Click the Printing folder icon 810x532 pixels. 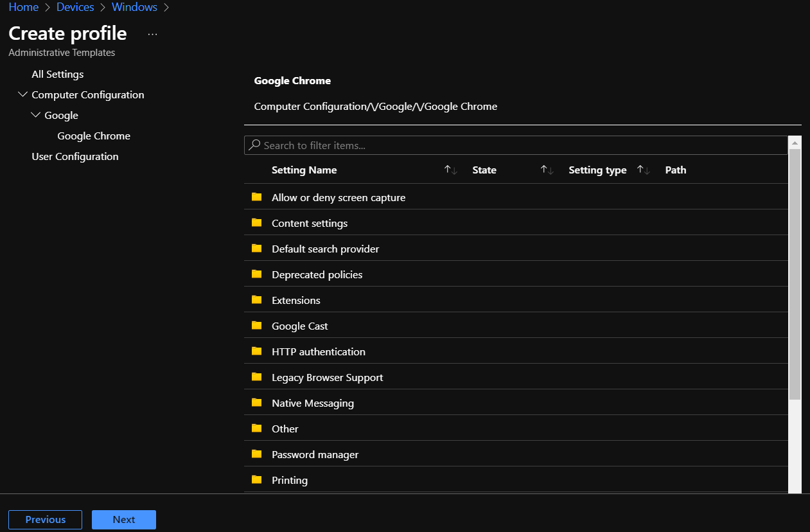point(257,479)
